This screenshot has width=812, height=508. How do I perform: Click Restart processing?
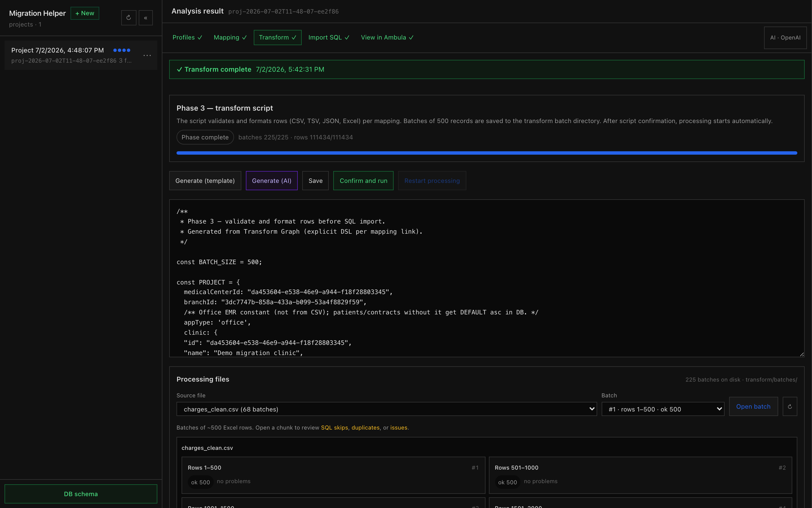pos(432,181)
